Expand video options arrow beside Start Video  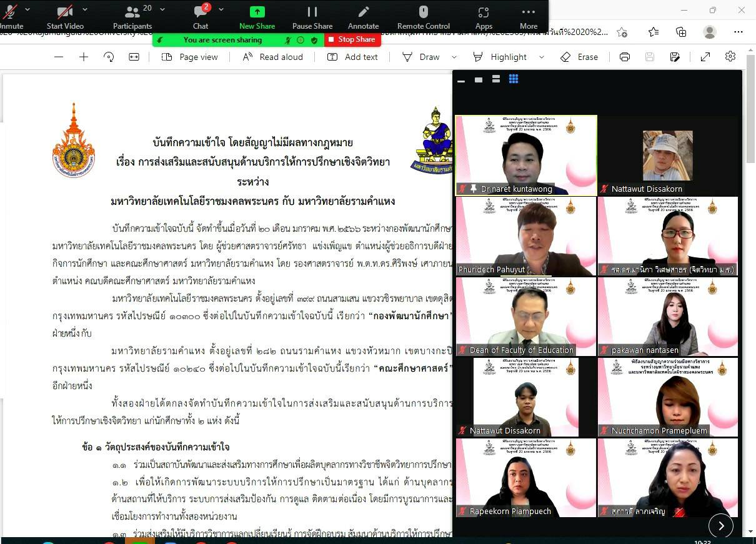(85, 9)
